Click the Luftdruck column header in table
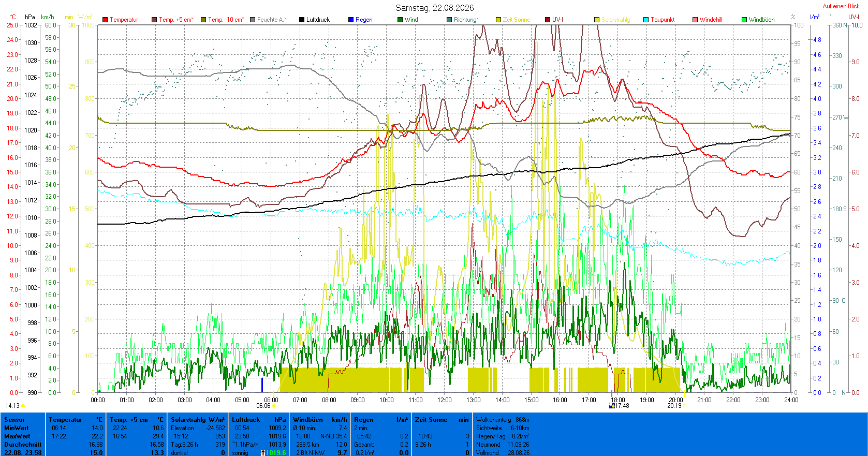 tap(246, 420)
